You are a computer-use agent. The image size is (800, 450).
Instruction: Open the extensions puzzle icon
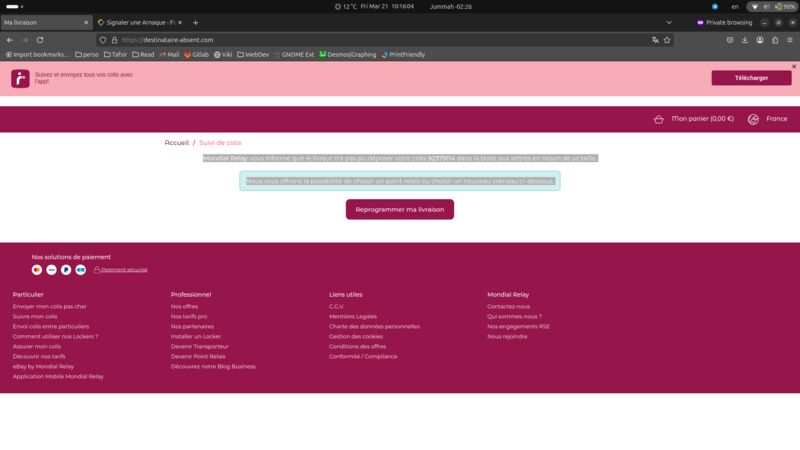775,40
